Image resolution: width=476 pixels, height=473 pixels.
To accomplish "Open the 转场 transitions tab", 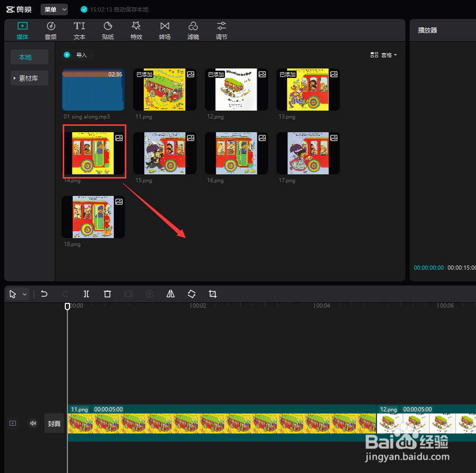I will [164, 31].
